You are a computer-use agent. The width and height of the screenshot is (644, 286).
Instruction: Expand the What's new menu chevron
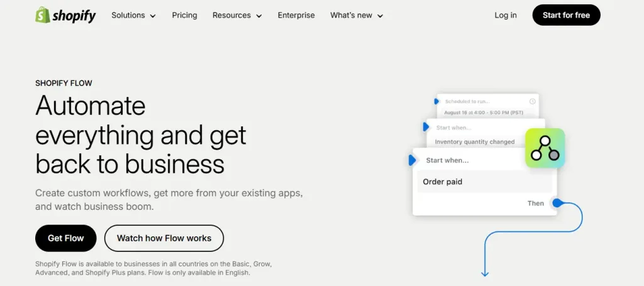coord(380,16)
